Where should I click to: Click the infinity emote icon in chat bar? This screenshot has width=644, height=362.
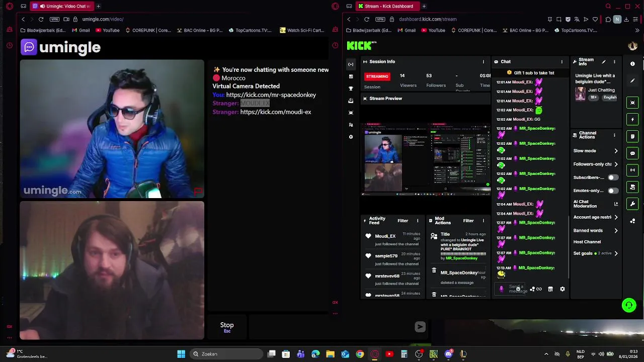pos(539,289)
